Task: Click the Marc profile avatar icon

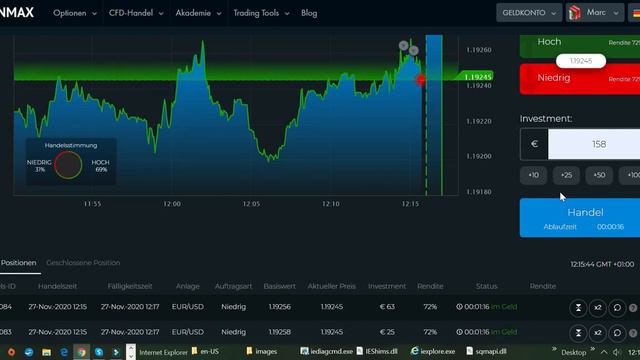Action: [x=575, y=13]
